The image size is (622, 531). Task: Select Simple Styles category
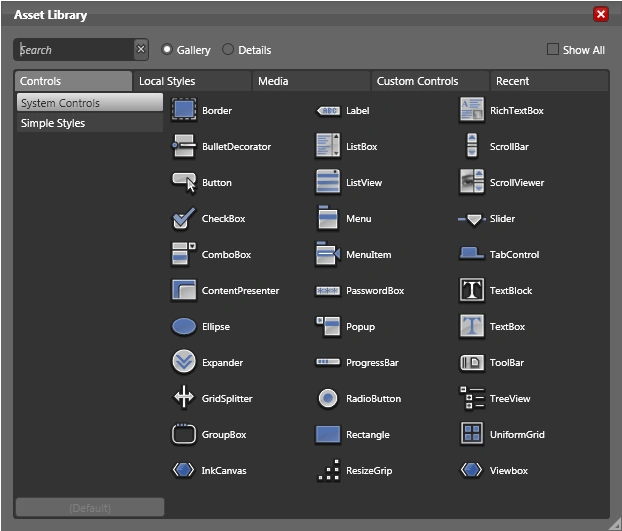point(90,123)
